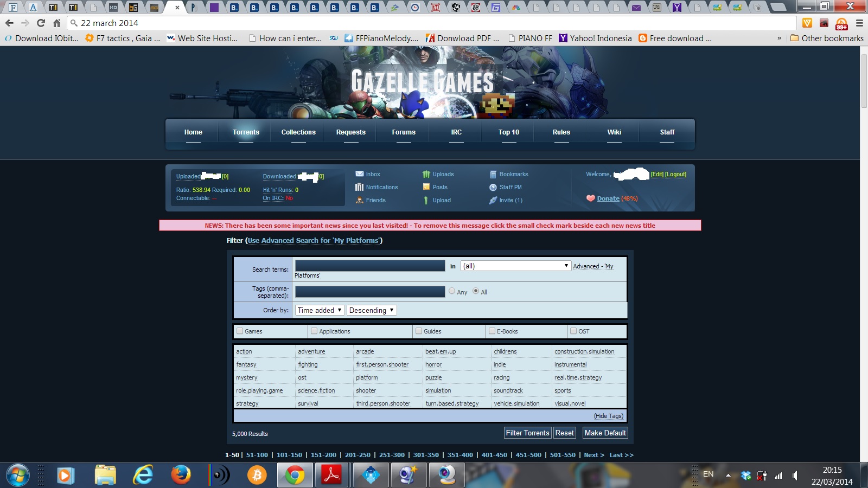868x488 pixels.
Task: Open the Friends icon
Action: click(x=359, y=200)
